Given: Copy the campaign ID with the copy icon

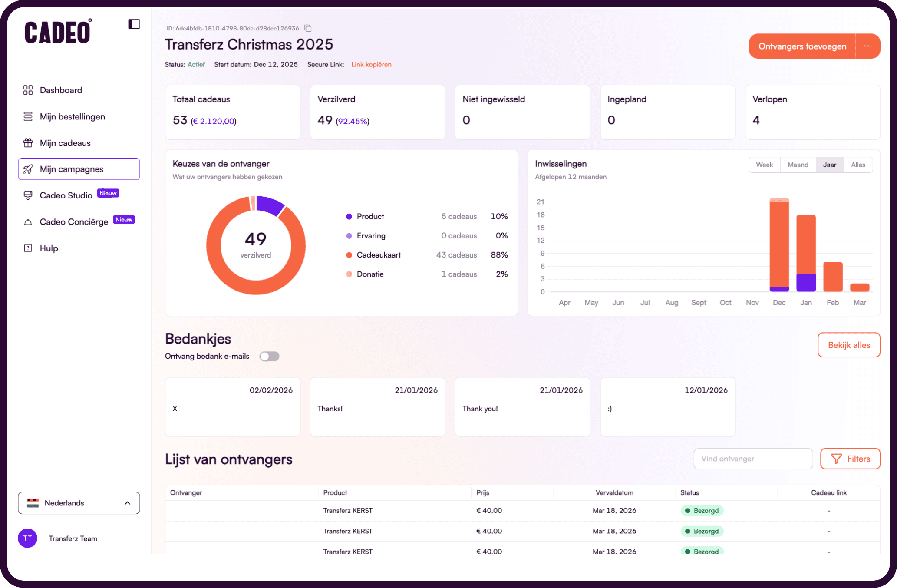Looking at the screenshot, I should [x=308, y=28].
